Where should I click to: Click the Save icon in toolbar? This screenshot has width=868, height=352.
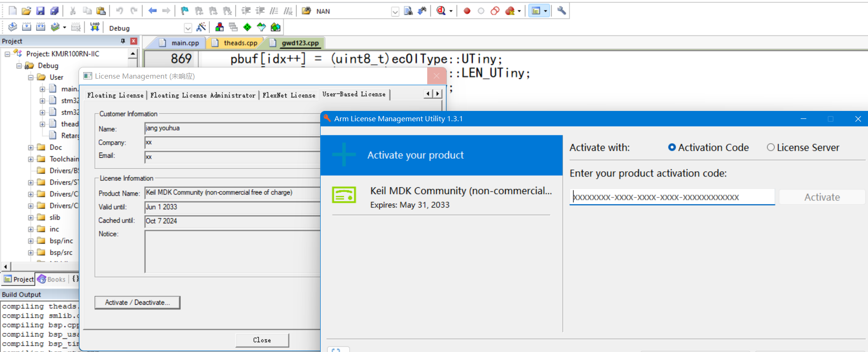tap(41, 11)
